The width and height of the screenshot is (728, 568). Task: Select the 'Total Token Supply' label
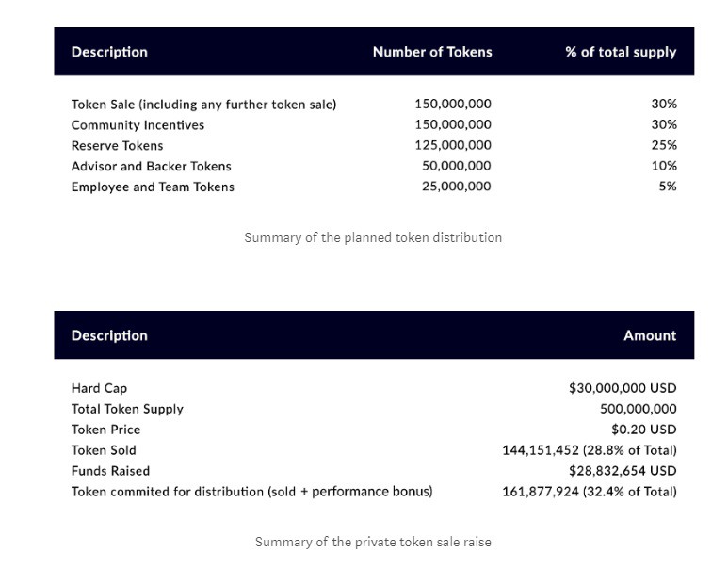coord(127,409)
